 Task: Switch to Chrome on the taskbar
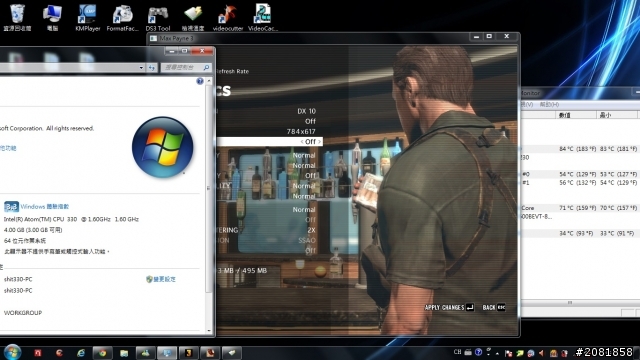tap(102, 353)
